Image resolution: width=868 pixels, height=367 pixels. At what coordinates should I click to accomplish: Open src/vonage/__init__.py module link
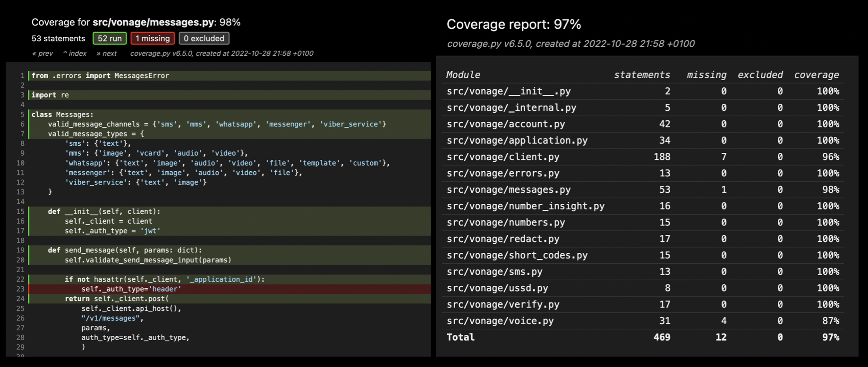[x=509, y=91]
